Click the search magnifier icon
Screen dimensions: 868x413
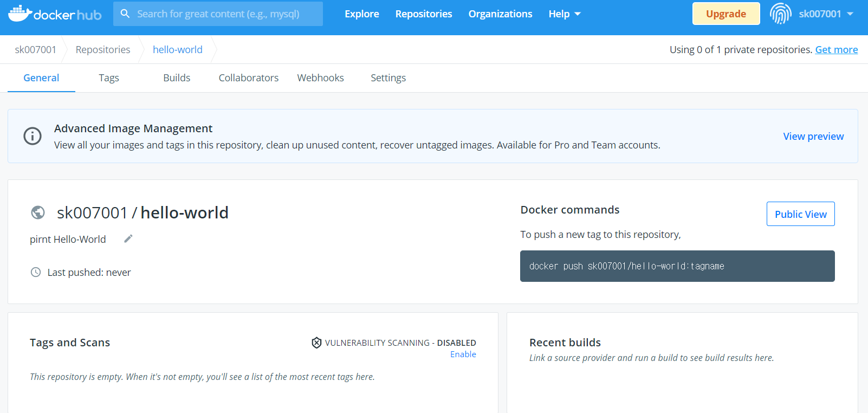[125, 14]
